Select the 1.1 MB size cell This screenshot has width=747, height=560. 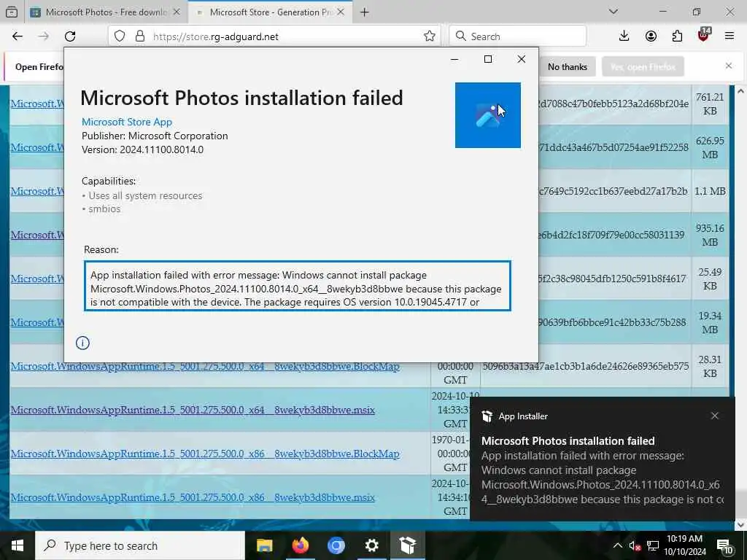pos(710,192)
